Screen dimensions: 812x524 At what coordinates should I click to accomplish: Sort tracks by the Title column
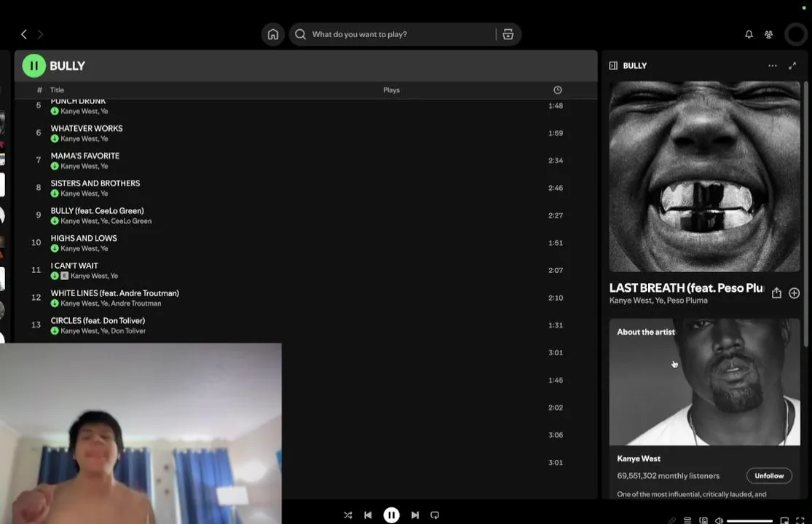[57, 90]
